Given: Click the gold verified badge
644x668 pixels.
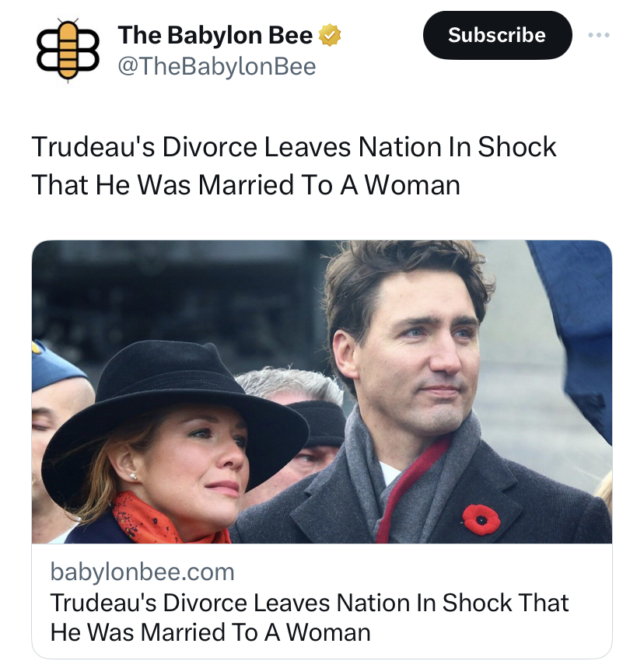Looking at the screenshot, I should pyautogui.click(x=331, y=35).
